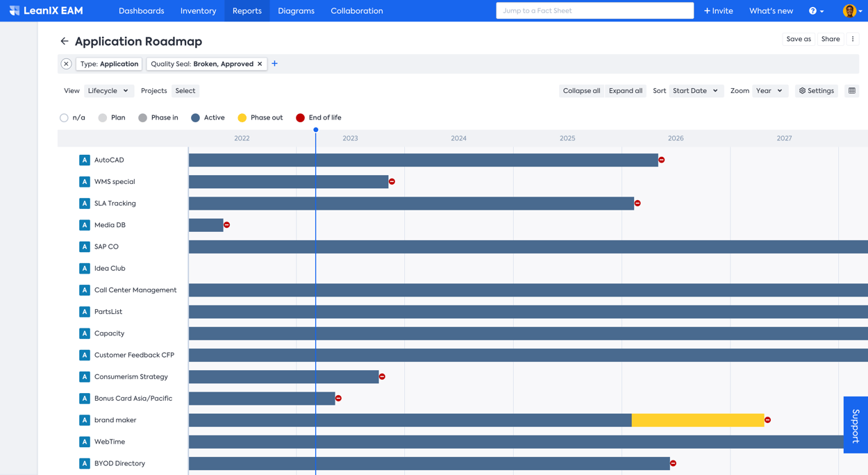Go to the Inventory menu
868x475 pixels.
click(198, 11)
